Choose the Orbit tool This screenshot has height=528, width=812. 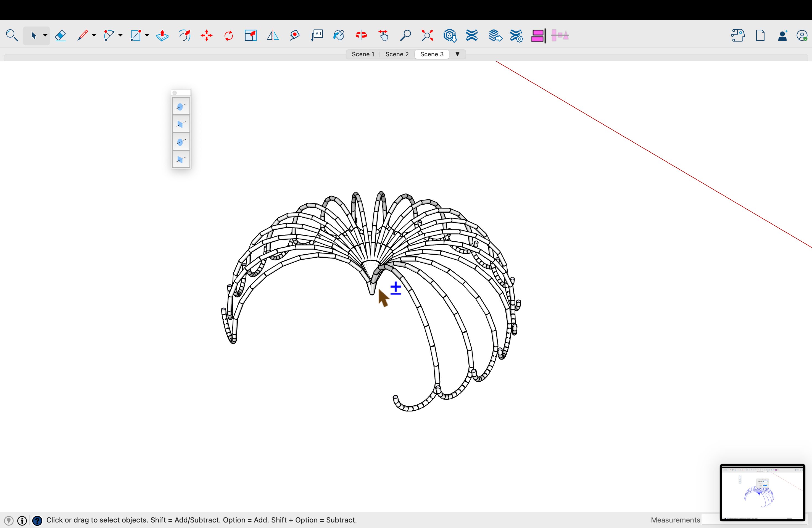pyautogui.click(x=361, y=35)
